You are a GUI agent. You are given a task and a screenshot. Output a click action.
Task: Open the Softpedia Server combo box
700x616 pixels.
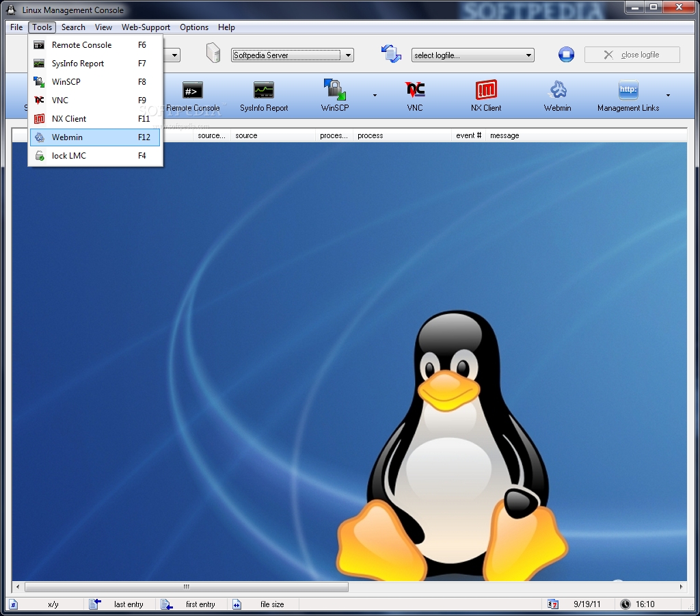tap(293, 55)
